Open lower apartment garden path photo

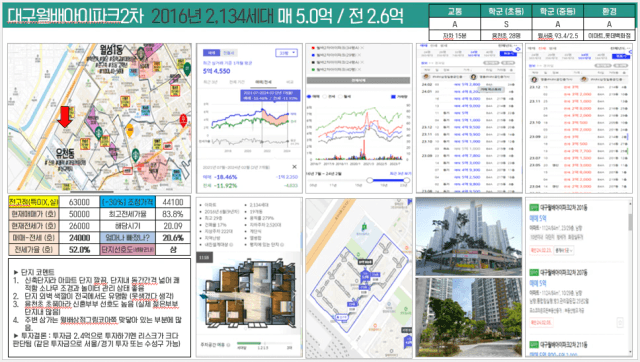(x=469, y=317)
